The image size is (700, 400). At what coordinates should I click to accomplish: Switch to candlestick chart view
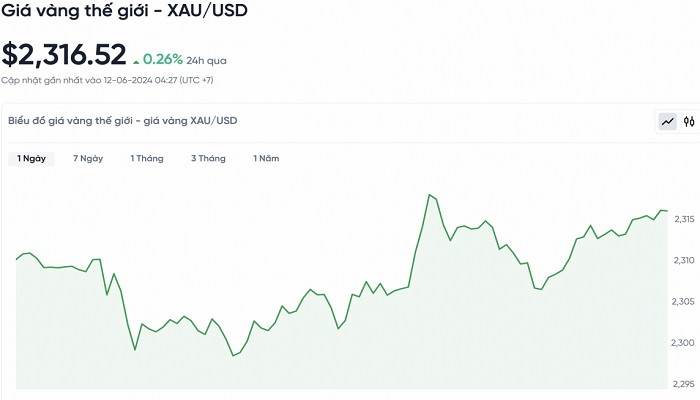coord(689,122)
